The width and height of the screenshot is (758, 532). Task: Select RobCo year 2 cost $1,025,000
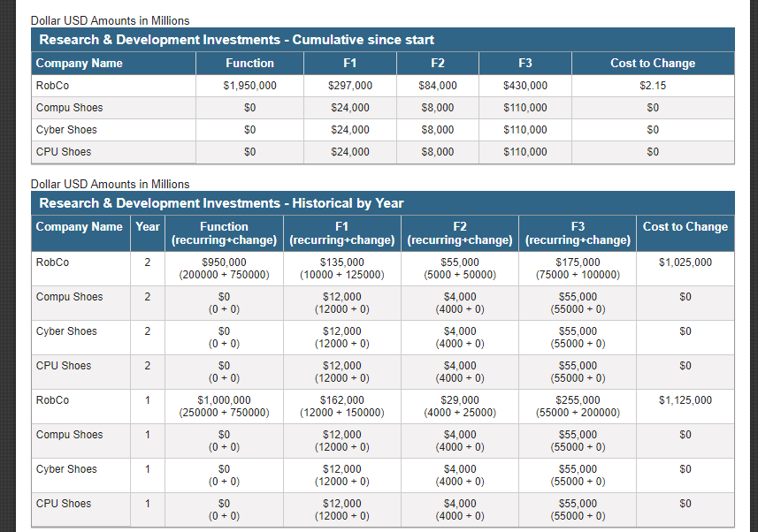tap(685, 262)
